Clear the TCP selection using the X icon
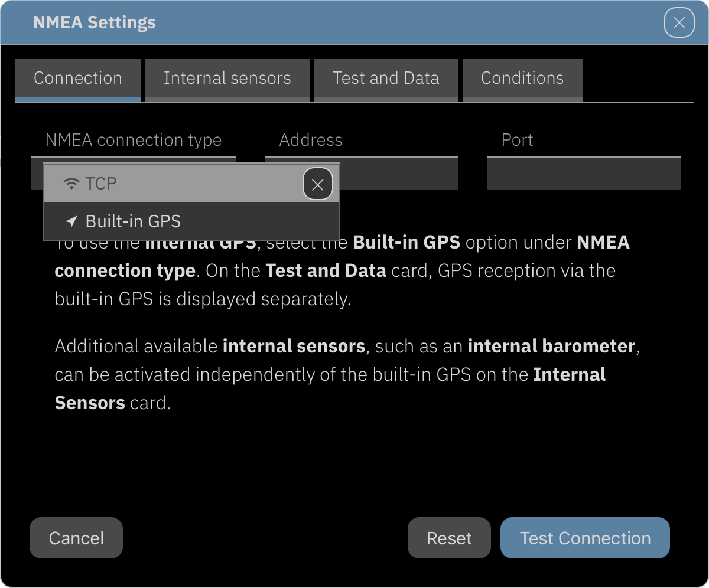Viewport: 709px width, 588px height. pos(318,184)
